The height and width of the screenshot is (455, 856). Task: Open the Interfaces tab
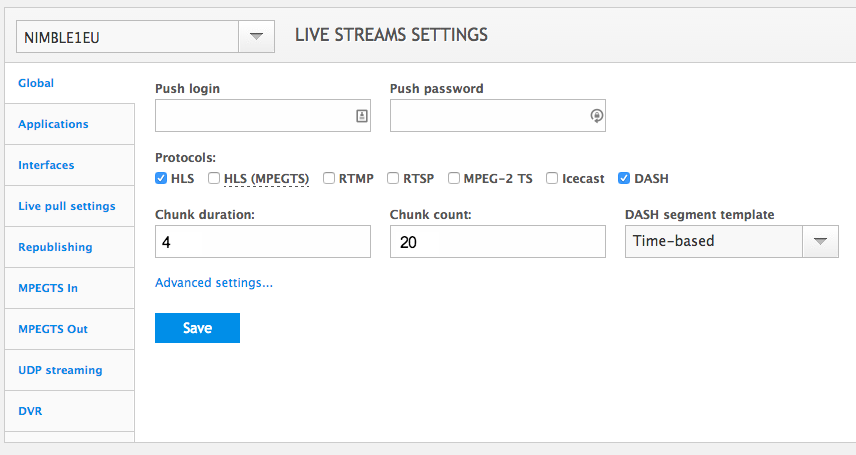(47, 165)
